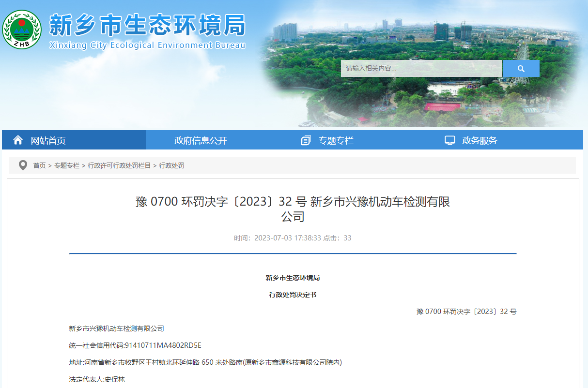Viewport: 588px width, 388px height.
Task: Click the timestamp 2023-07-03 17:38:33
Action: click(x=288, y=238)
